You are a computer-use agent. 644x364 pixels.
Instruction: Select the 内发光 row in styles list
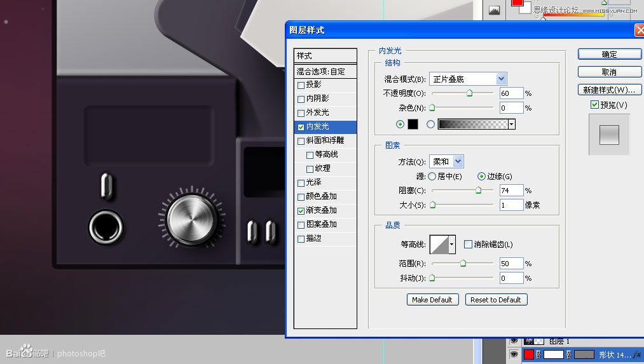tap(325, 126)
